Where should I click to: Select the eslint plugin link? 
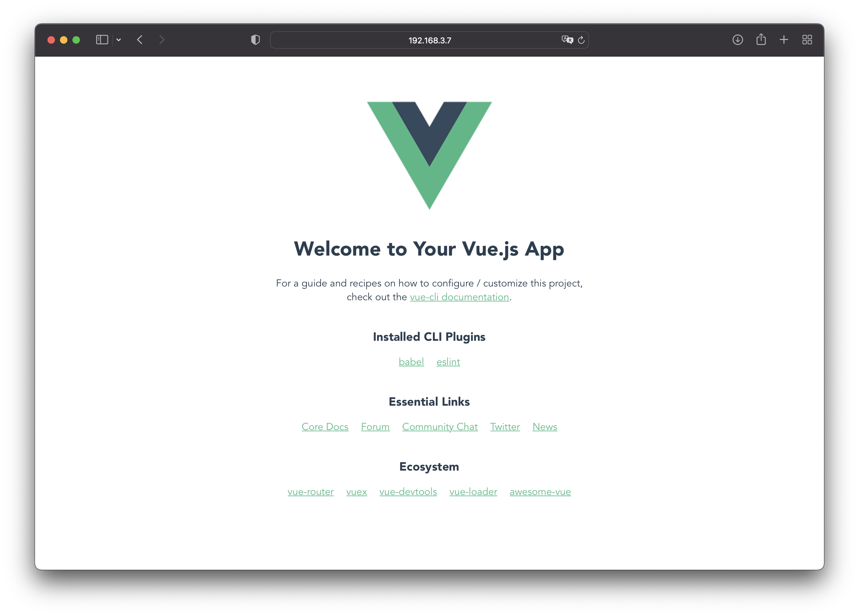[x=448, y=362]
